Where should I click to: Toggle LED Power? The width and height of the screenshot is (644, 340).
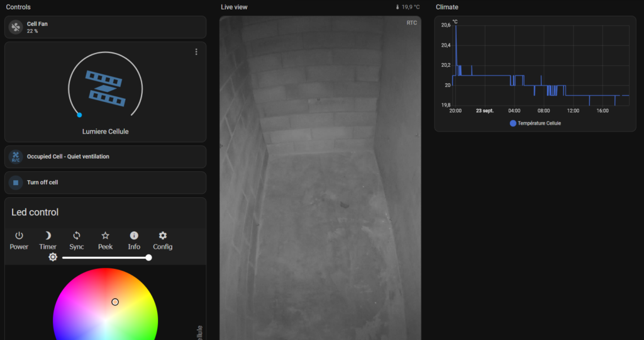[x=19, y=241]
